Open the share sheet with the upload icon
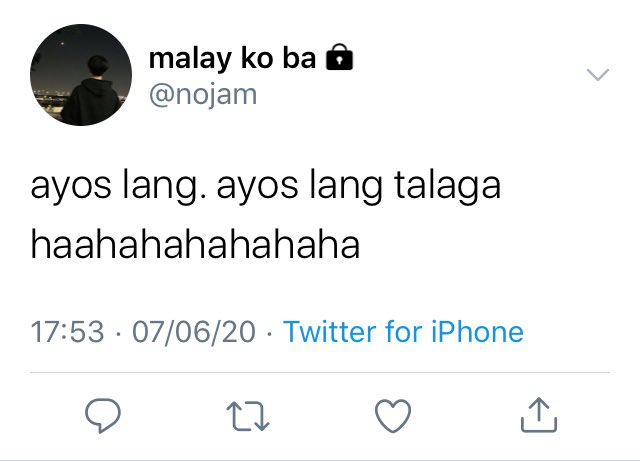 pyautogui.click(x=539, y=415)
